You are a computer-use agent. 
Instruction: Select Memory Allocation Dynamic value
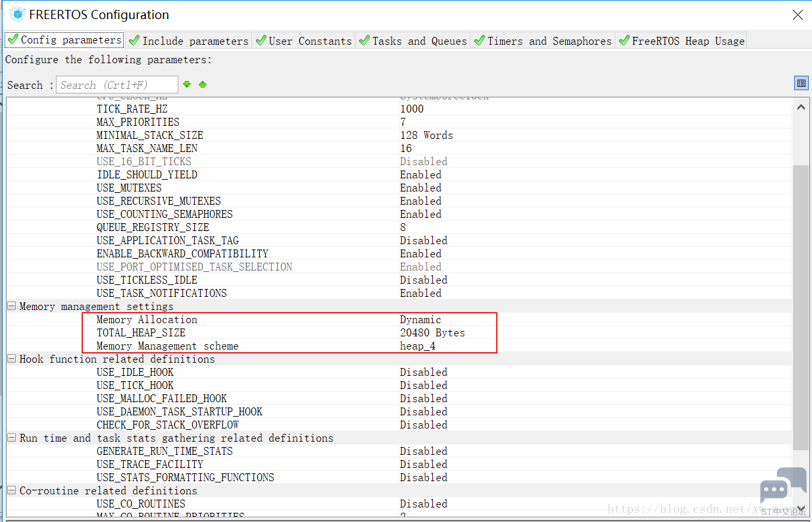tap(420, 319)
